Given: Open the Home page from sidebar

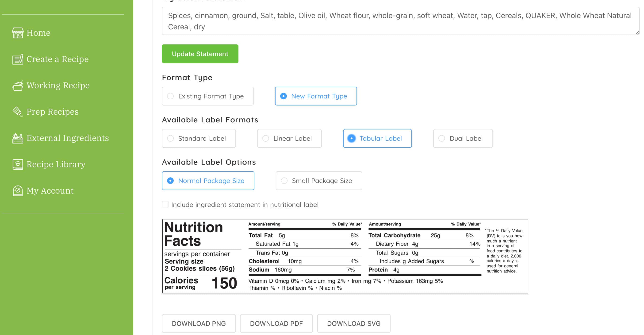Looking at the screenshot, I should [x=38, y=32].
